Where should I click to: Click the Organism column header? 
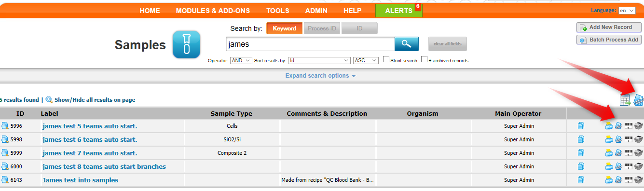[423, 114]
